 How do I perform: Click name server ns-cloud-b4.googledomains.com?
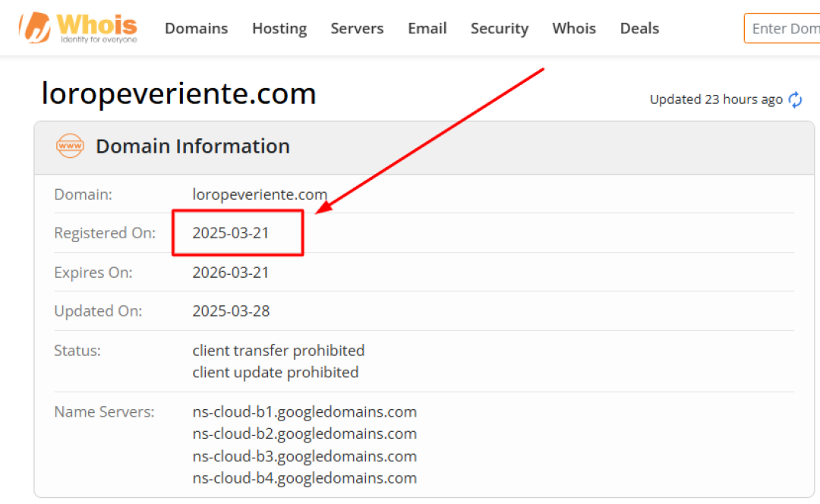[x=304, y=478]
